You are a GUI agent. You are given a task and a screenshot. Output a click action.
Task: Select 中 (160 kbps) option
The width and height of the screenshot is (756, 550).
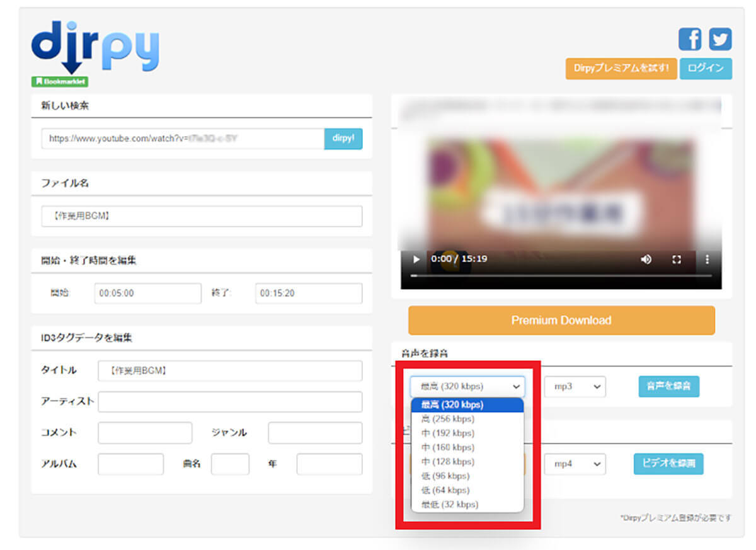pyautogui.click(x=467, y=447)
